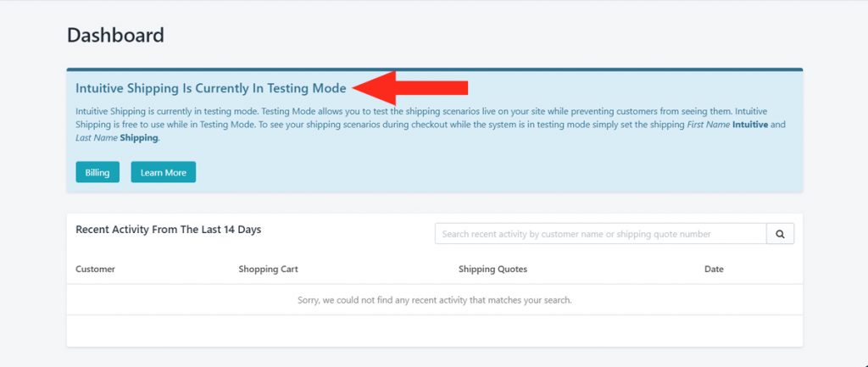Select the Customer column header
The image size is (868, 367).
point(95,269)
